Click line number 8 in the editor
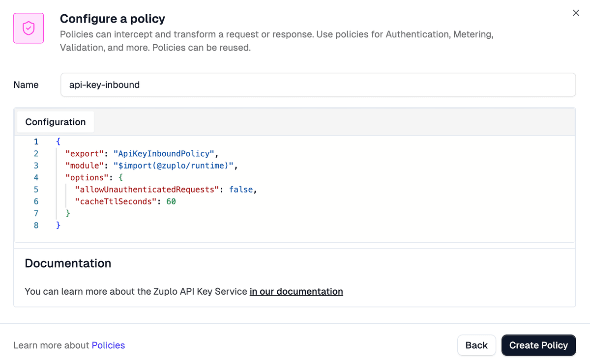This screenshot has width=590, height=364. [x=35, y=225]
